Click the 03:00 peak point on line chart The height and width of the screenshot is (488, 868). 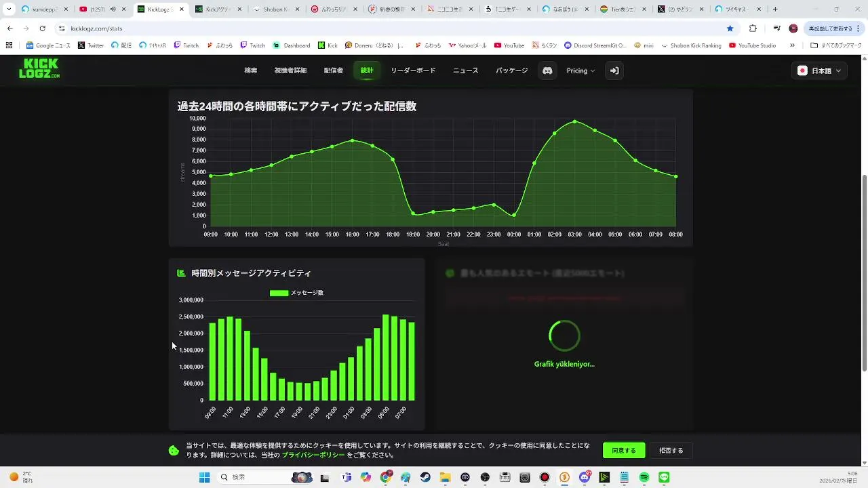coord(575,121)
